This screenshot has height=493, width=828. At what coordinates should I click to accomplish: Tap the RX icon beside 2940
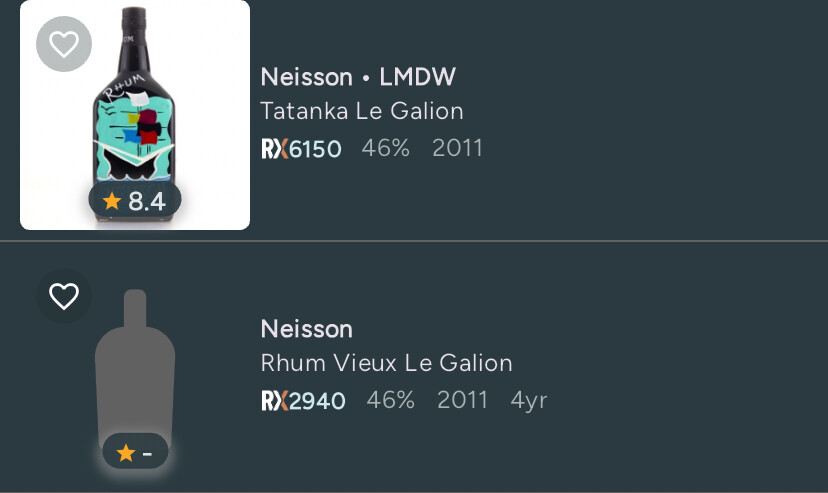[x=274, y=401]
